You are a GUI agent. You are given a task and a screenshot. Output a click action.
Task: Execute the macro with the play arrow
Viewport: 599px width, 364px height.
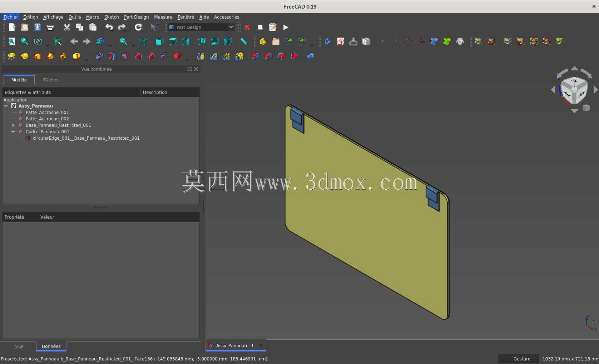point(286,27)
